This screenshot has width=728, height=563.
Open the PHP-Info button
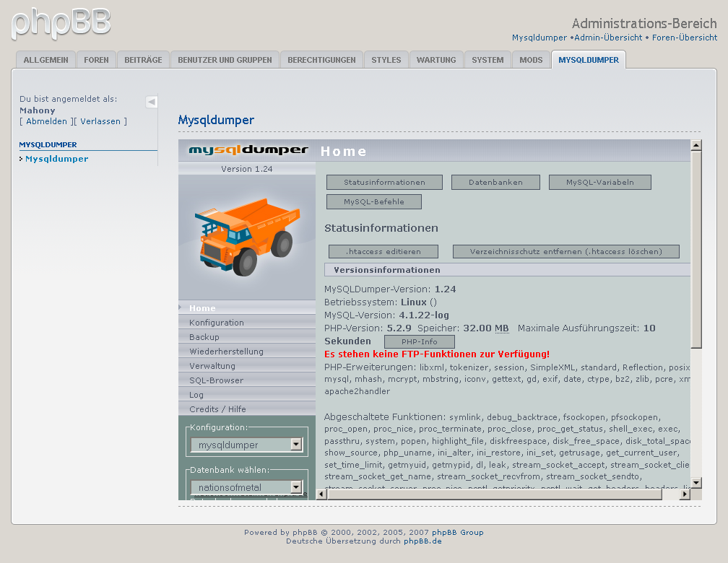(419, 341)
